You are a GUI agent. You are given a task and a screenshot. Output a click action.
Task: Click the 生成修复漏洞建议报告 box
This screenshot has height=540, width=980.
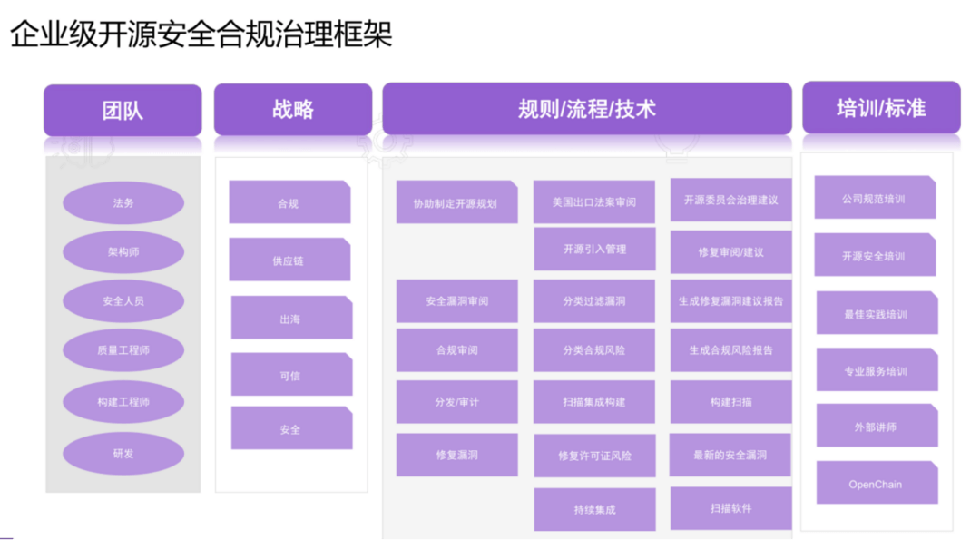(x=730, y=301)
